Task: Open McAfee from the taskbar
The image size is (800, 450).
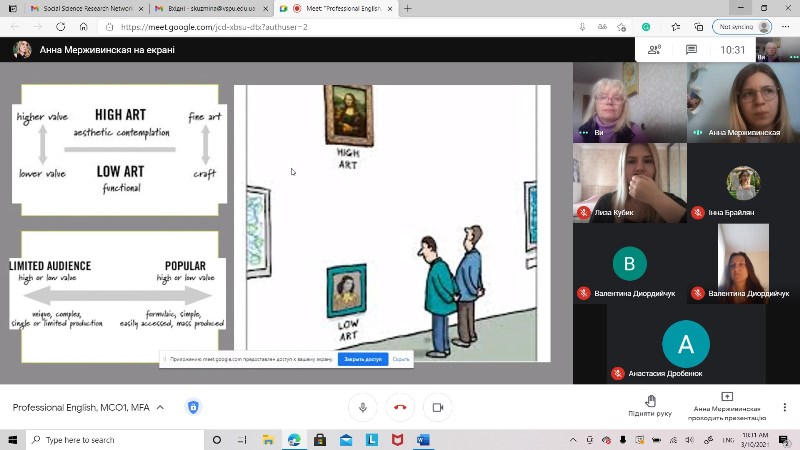Action: [x=397, y=440]
